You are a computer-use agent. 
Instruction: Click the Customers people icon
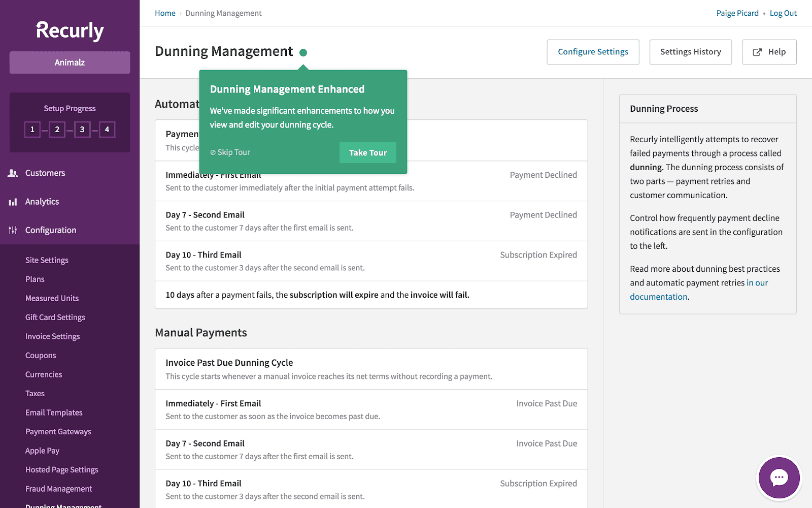coord(13,173)
